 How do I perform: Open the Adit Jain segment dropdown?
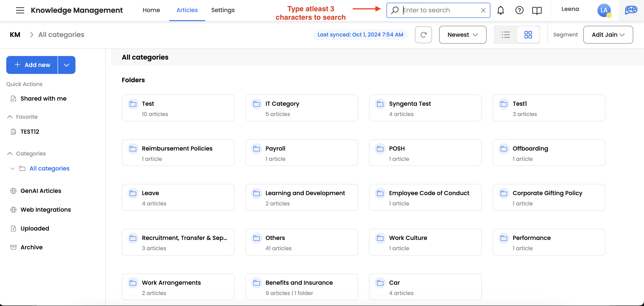pyautogui.click(x=608, y=35)
